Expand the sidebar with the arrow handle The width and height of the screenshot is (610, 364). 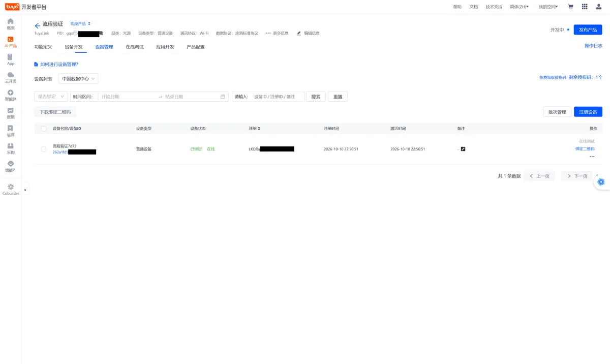25,190
